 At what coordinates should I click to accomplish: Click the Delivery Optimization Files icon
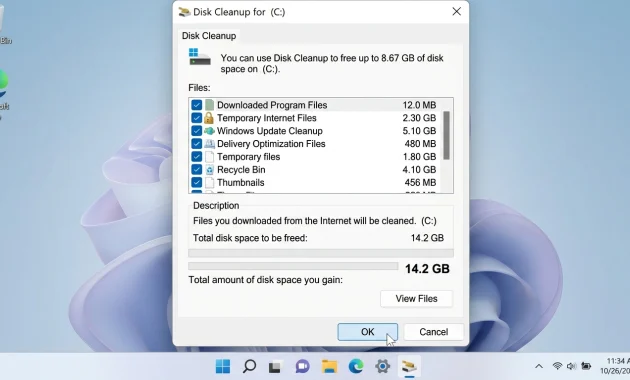click(x=209, y=144)
